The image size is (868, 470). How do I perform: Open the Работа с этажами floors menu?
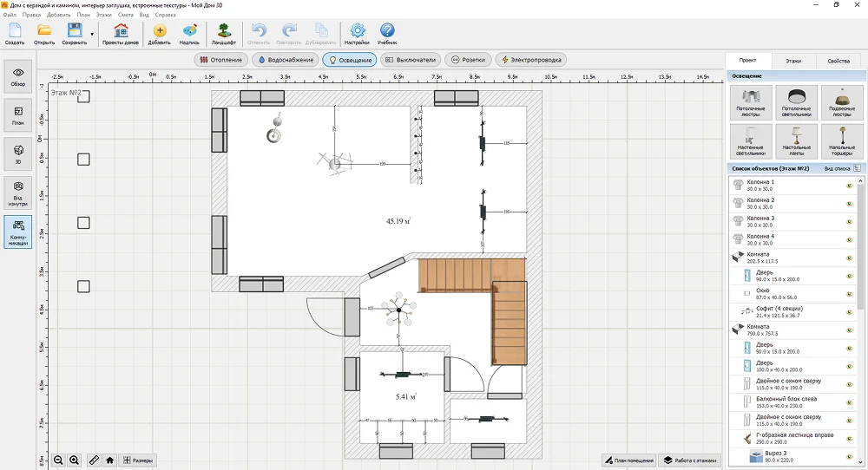click(x=689, y=460)
